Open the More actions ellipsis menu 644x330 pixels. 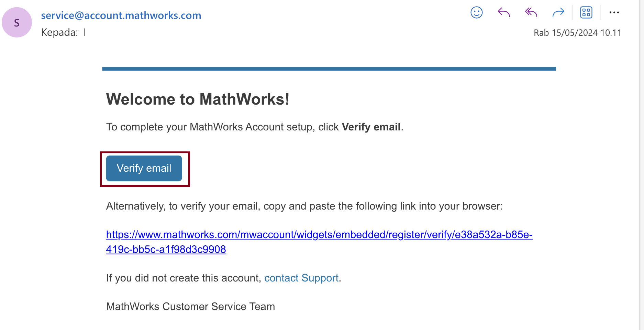pos(614,13)
